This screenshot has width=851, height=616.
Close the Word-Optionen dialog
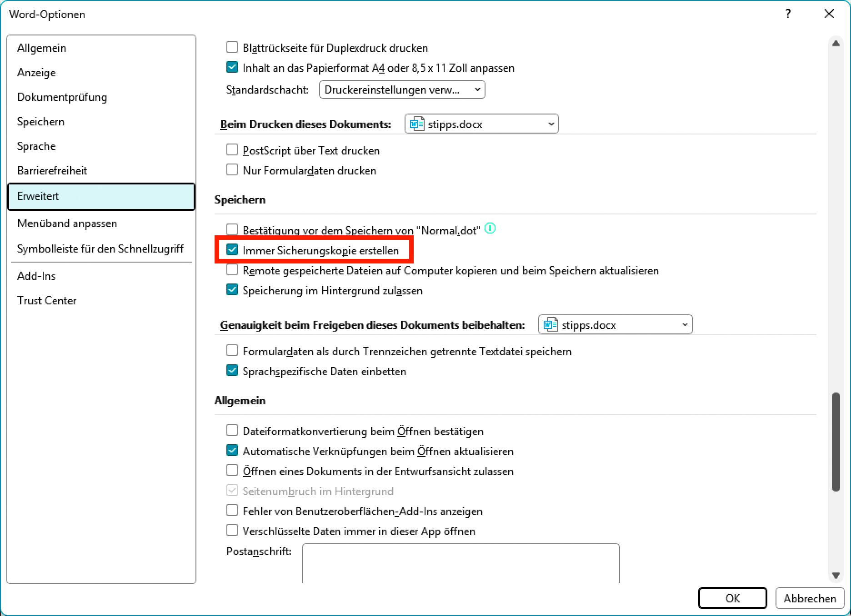point(829,14)
